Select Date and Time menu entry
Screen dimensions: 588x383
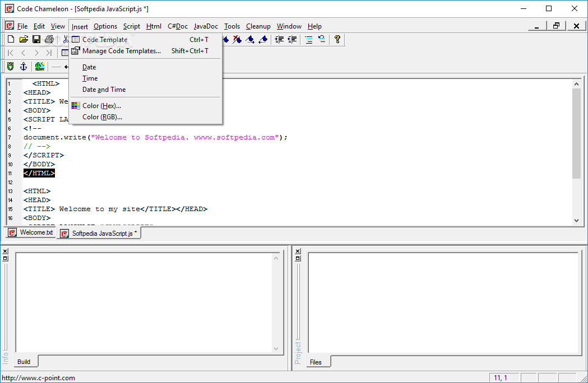click(146, 90)
